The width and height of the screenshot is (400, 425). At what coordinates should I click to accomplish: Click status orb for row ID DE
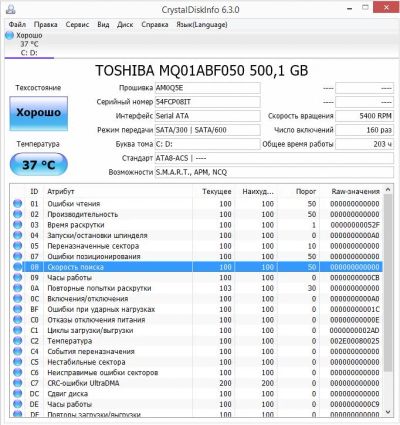pyautogui.click(x=18, y=404)
